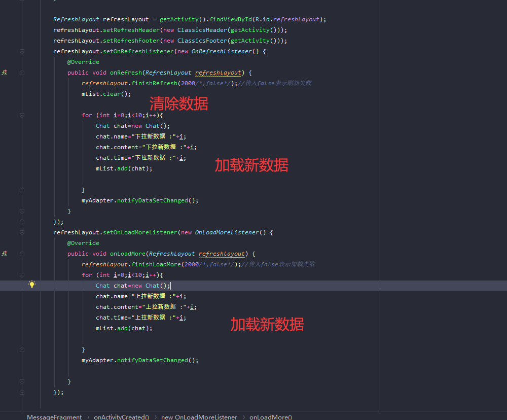Click chat.time="下拉新数据 :" line

point(140,158)
